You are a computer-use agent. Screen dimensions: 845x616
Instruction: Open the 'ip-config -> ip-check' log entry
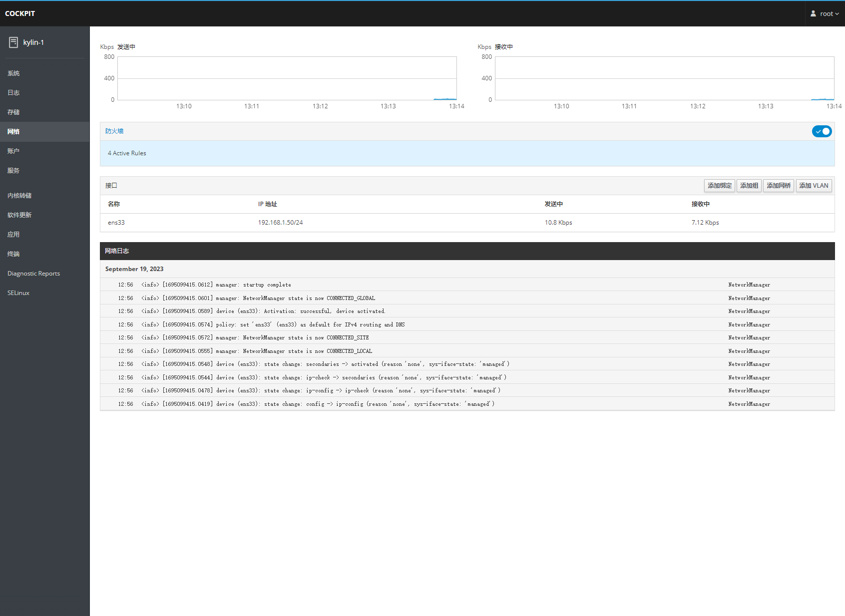[467, 390]
